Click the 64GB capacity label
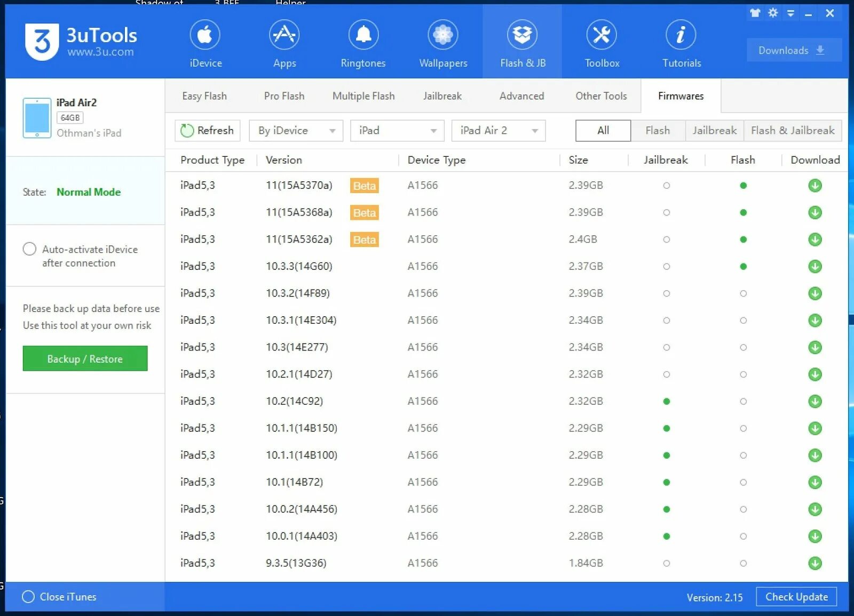Image resolution: width=854 pixels, height=616 pixels. [x=70, y=118]
